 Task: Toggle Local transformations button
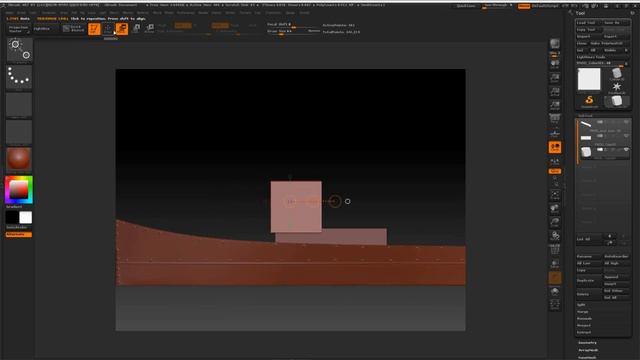point(555,147)
